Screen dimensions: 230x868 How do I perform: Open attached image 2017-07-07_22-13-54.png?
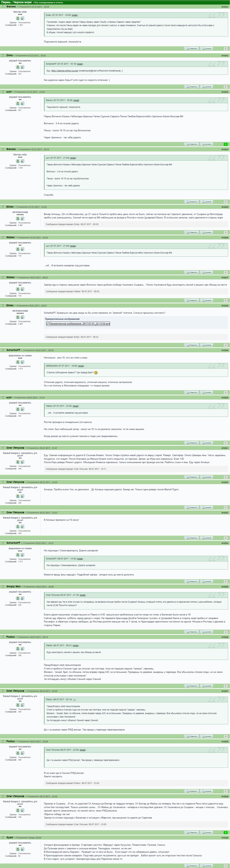click(78, 324)
